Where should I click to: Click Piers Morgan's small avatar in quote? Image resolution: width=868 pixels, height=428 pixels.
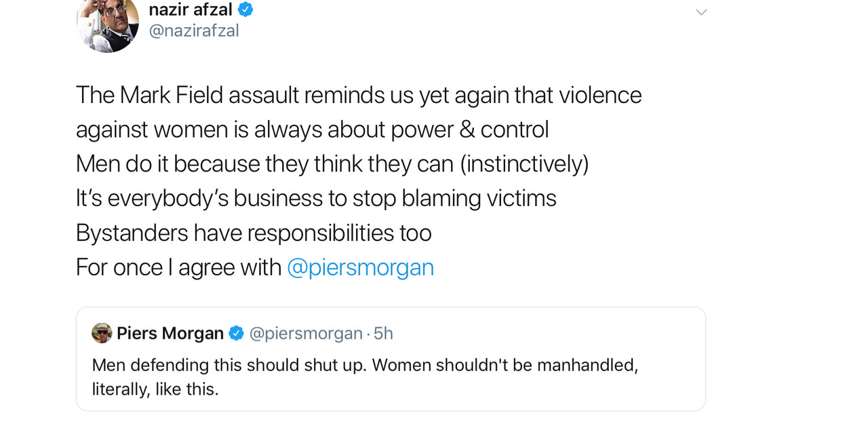pos(102,333)
